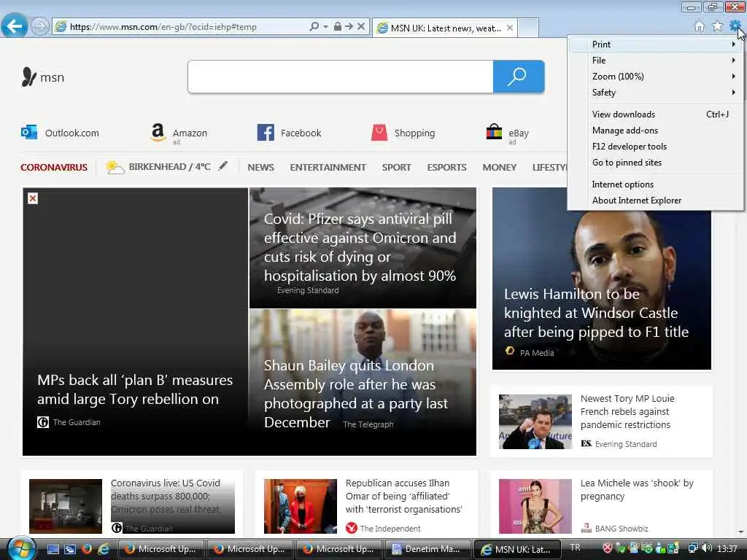This screenshot has height=560, width=747.
Task: Click the Tools gear icon
Action: pos(735,26)
